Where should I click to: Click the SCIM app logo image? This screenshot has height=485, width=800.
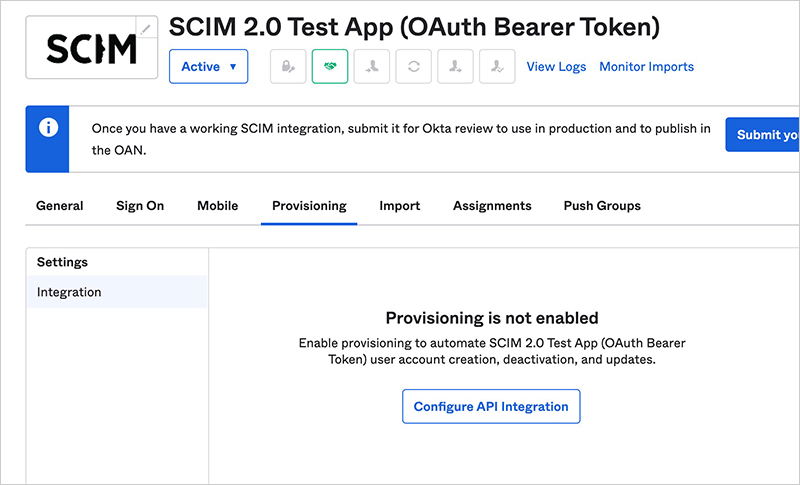click(91, 48)
